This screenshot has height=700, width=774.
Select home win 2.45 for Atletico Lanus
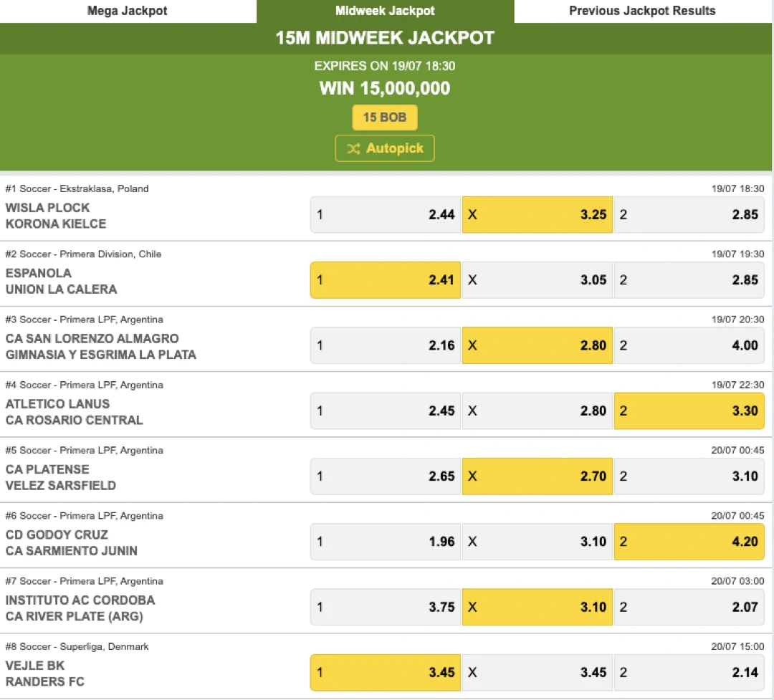click(385, 411)
